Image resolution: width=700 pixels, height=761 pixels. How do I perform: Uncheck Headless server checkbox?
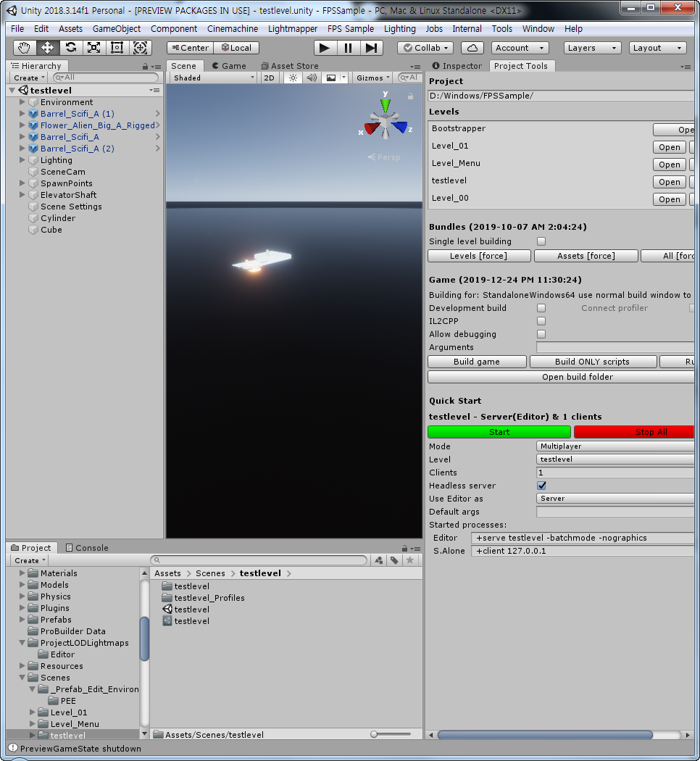pyautogui.click(x=541, y=486)
